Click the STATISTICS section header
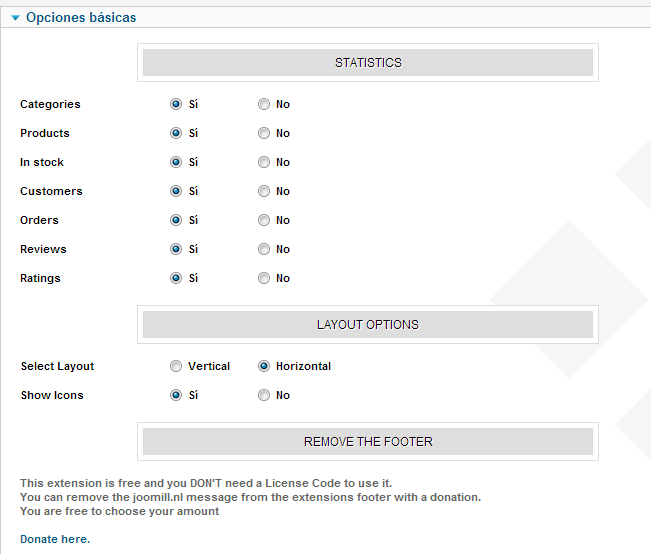 [x=368, y=63]
